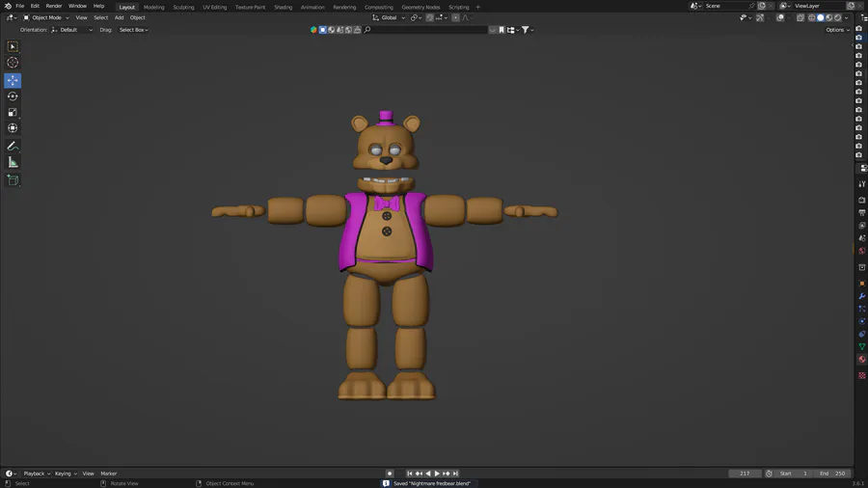Switch to the Sculpting workspace tab
This screenshot has width=868, height=488.
click(x=183, y=7)
